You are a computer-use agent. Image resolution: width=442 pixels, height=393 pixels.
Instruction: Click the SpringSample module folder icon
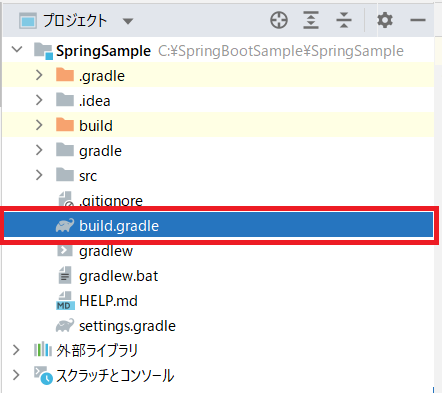point(43,51)
